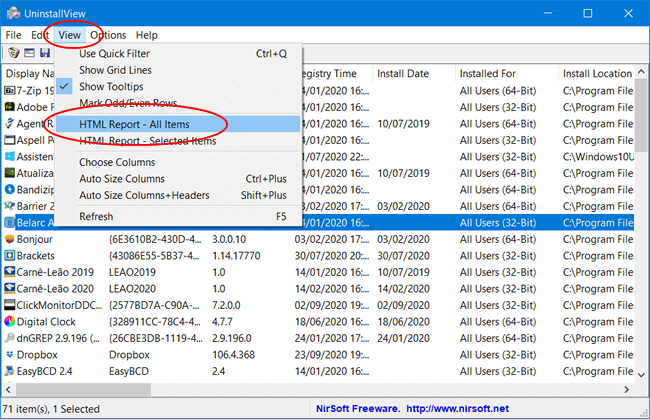This screenshot has height=419, width=650.
Task: Click the Install Date column header
Action: click(404, 73)
